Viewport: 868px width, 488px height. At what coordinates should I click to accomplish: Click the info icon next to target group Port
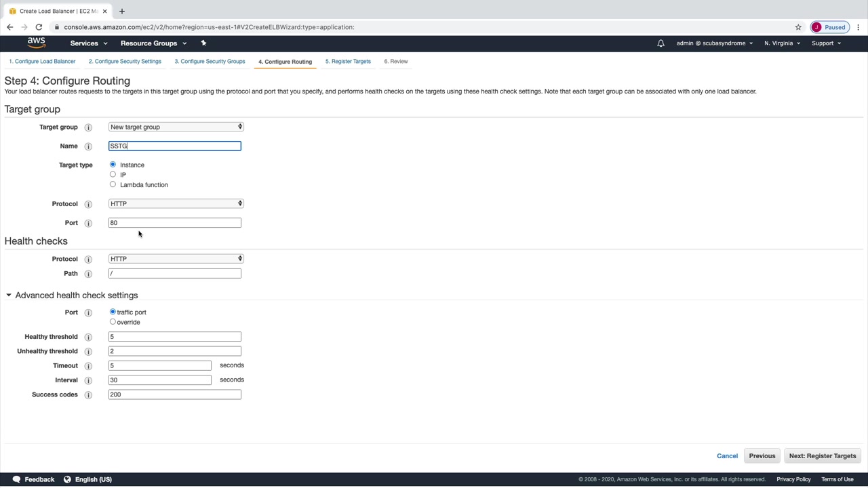(88, 223)
